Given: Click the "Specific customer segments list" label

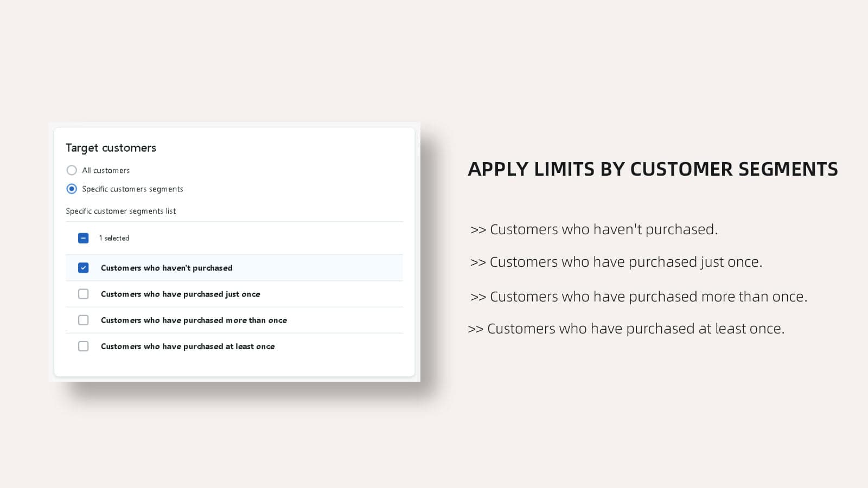Looking at the screenshot, I should tap(120, 211).
